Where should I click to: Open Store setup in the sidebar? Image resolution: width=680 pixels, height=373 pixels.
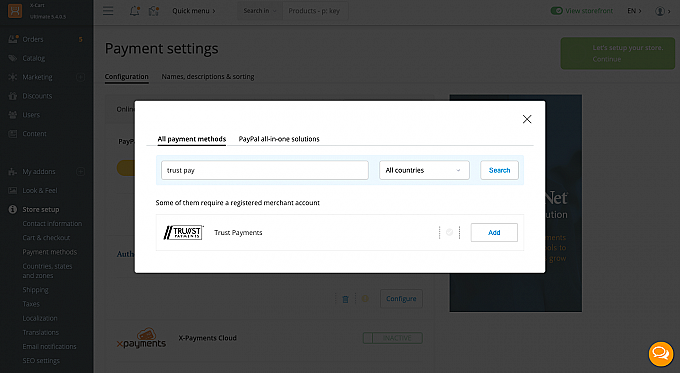coord(41,209)
